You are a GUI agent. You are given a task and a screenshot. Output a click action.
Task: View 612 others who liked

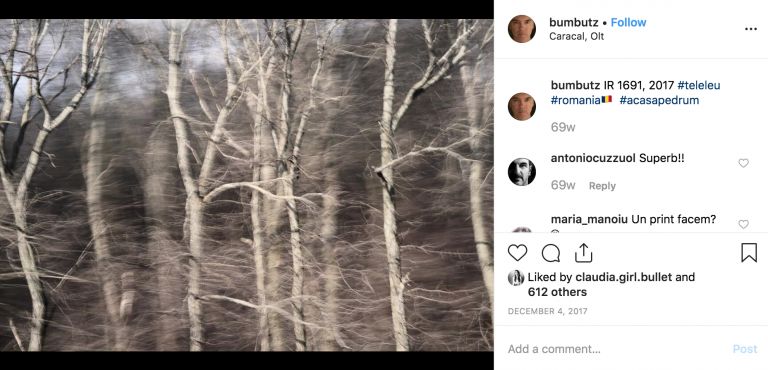(x=557, y=292)
